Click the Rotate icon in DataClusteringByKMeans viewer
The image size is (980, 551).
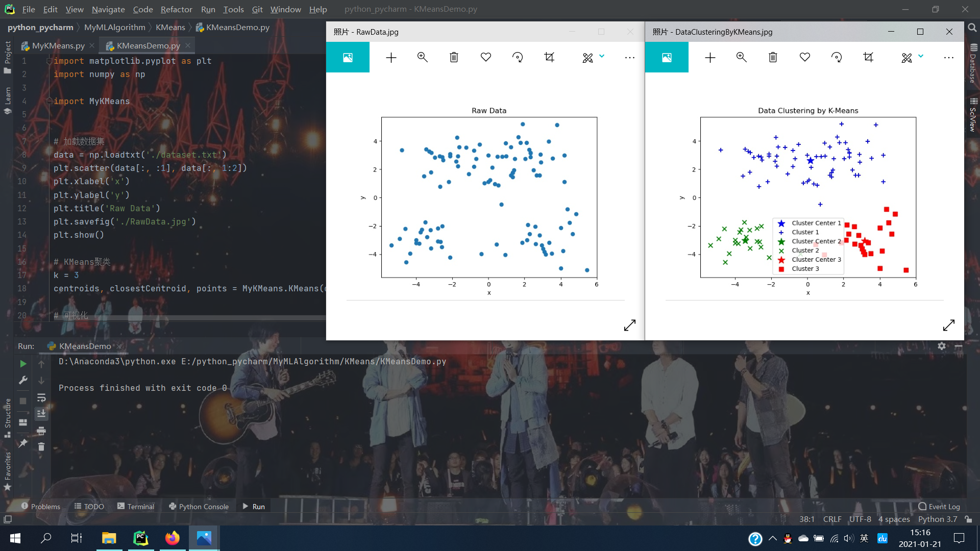[836, 57]
